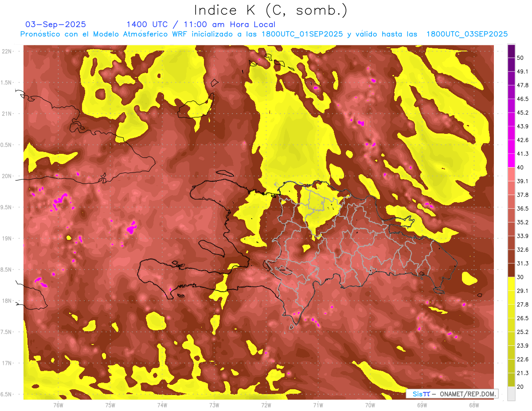Viewport: 532px width, 411px height.
Task: Click the colorbar value "21.3"
Action: pyautogui.click(x=523, y=373)
